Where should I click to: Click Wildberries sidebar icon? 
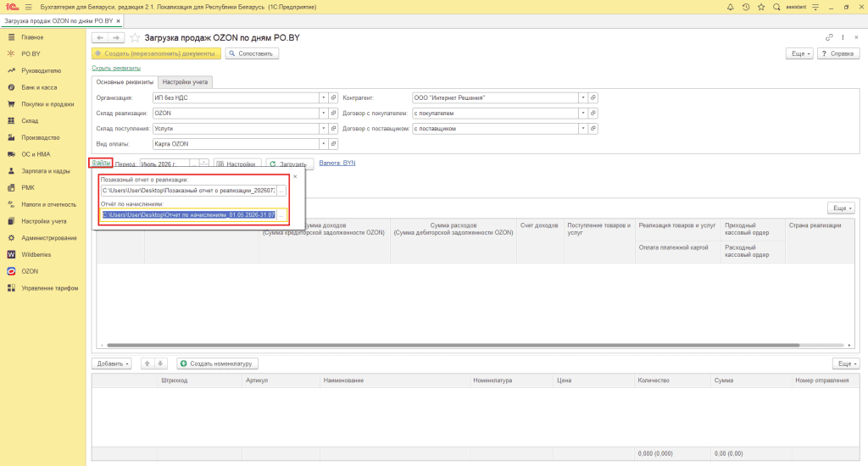(11, 254)
